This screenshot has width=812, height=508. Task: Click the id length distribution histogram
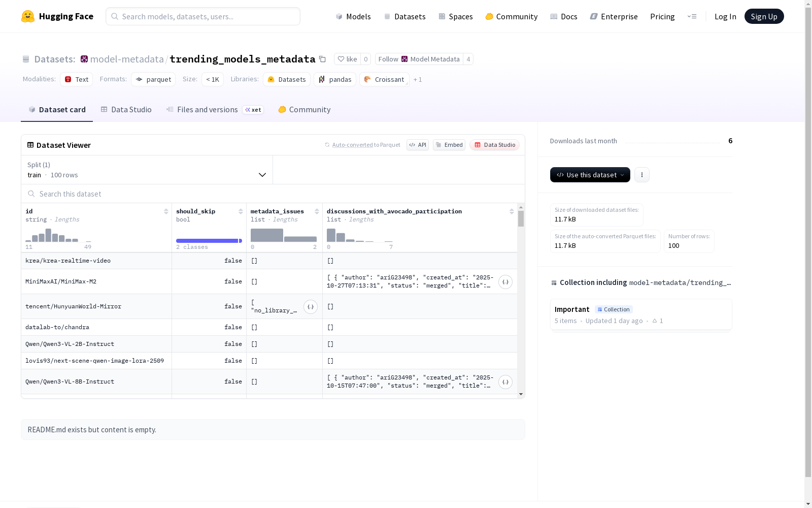tap(58, 235)
